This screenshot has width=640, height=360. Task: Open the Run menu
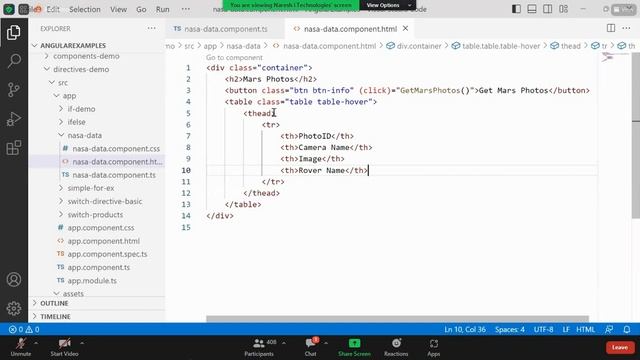tap(162, 9)
